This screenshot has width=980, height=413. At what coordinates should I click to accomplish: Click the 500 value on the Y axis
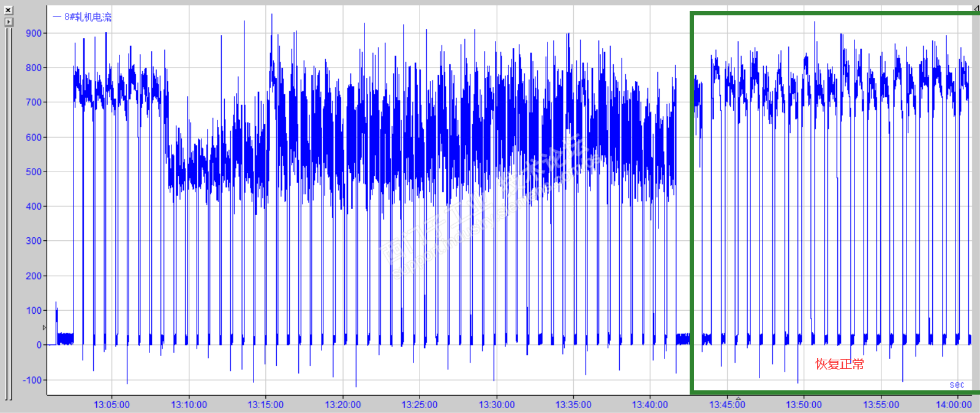pos(34,172)
